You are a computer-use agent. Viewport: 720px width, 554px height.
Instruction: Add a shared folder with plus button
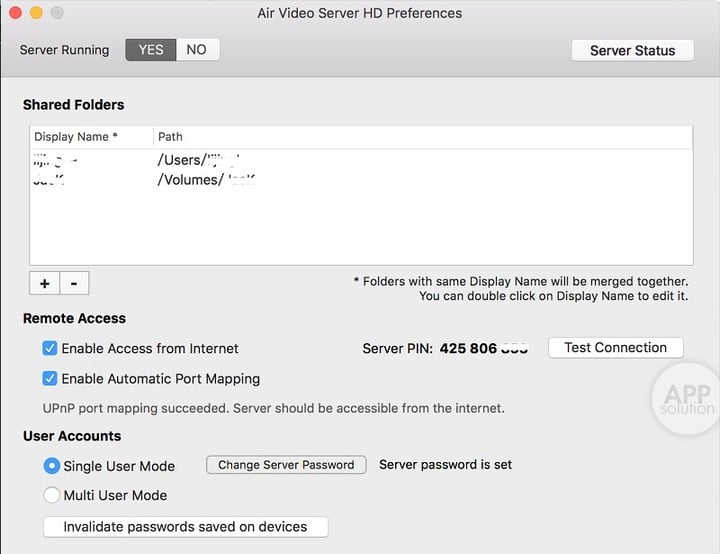coord(45,283)
